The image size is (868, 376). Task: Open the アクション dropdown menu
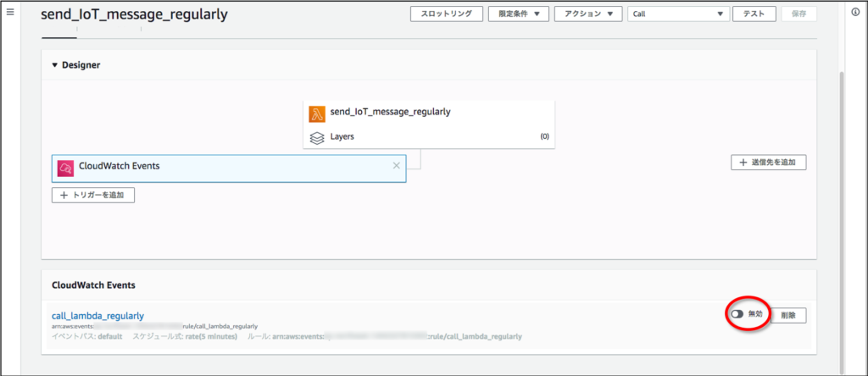(x=588, y=14)
